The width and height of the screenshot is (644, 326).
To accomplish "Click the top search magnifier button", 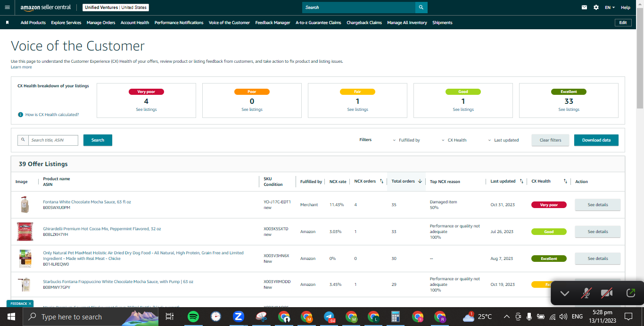I will [x=421, y=8].
